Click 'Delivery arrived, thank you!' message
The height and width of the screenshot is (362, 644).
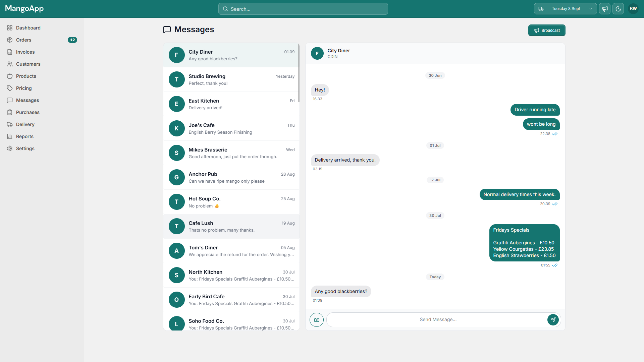tap(345, 160)
